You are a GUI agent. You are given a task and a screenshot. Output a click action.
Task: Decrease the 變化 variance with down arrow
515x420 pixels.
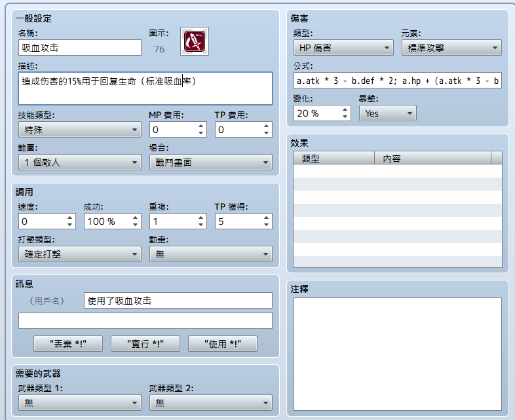click(345, 117)
